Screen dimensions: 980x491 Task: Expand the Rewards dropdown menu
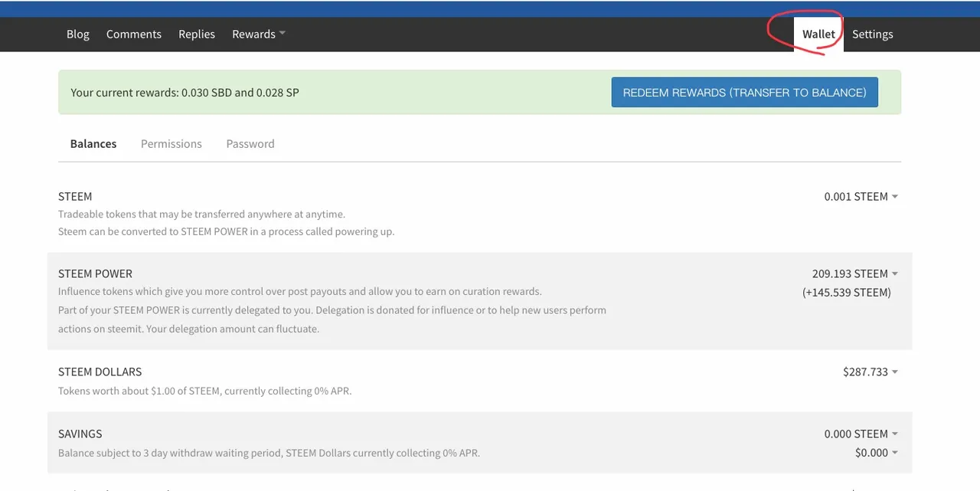point(259,34)
